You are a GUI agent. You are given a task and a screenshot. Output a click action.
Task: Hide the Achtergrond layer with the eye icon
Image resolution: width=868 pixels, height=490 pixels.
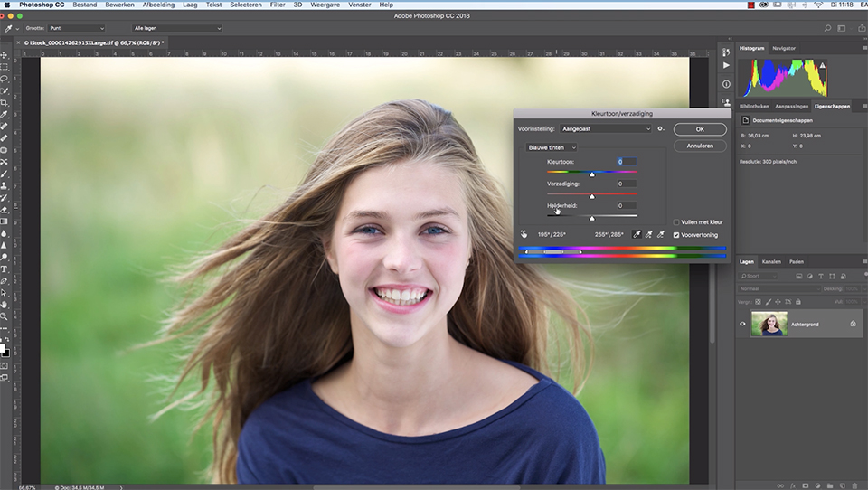click(x=743, y=324)
